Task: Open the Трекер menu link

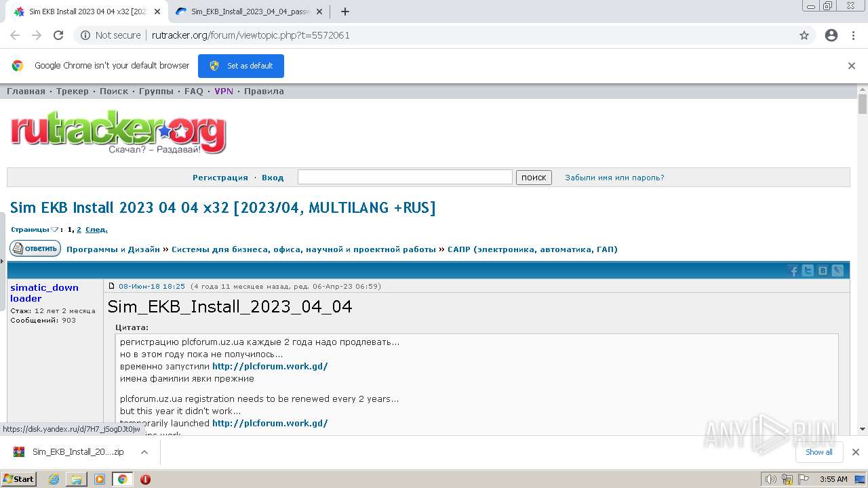Action: pyautogui.click(x=73, y=91)
